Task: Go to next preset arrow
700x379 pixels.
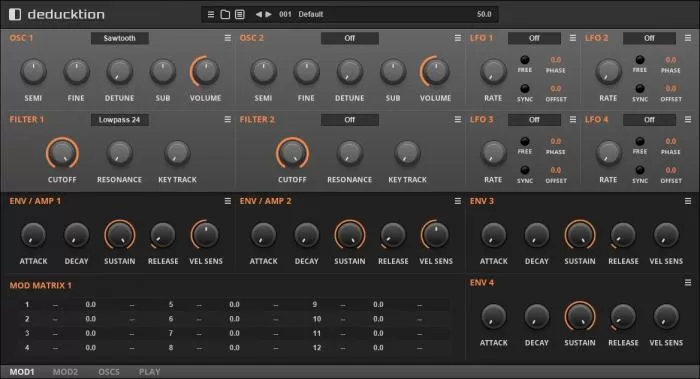Action: tap(268, 14)
